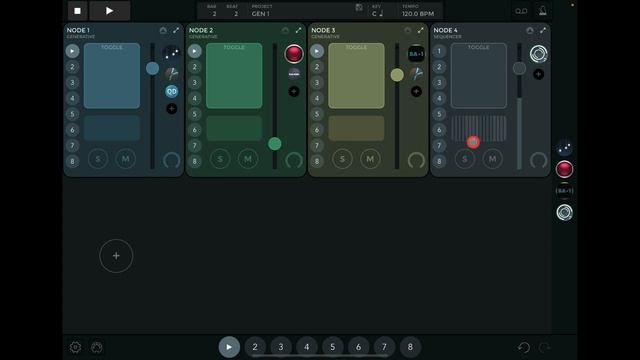The height and width of the screenshot is (360, 640).
Task: Select global scene 5 in bottom bar
Action: [x=333, y=347]
